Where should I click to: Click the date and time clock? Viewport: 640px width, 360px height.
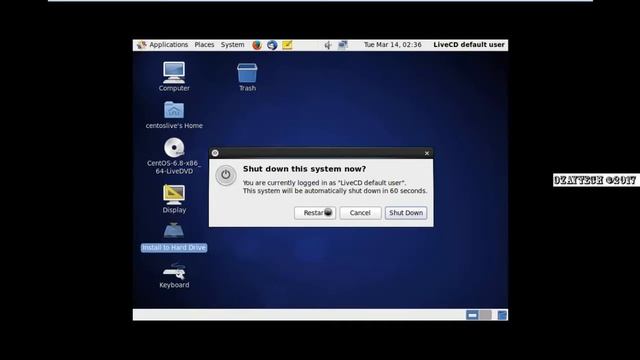[x=393, y=45]
